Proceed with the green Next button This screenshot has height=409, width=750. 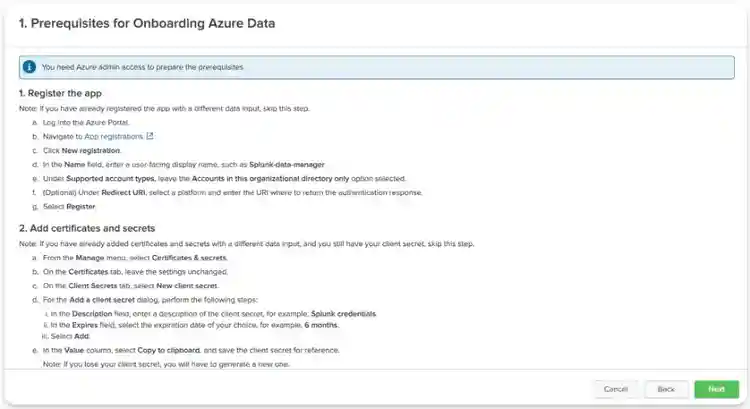pos(716,389)
